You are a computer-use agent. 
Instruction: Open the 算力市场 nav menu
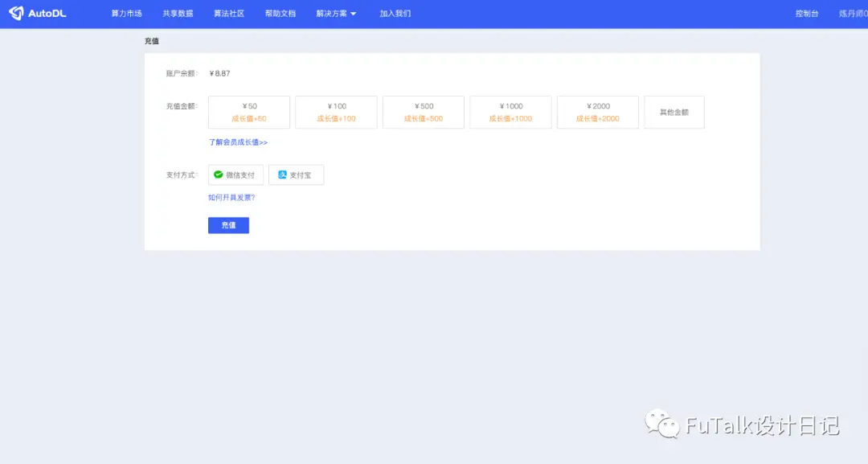126,14
